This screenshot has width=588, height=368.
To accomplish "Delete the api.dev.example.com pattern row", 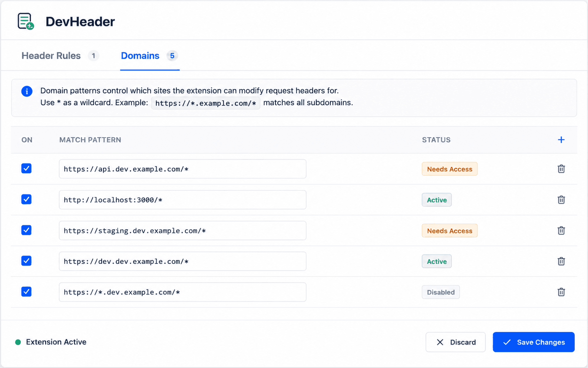I will 561,169.
